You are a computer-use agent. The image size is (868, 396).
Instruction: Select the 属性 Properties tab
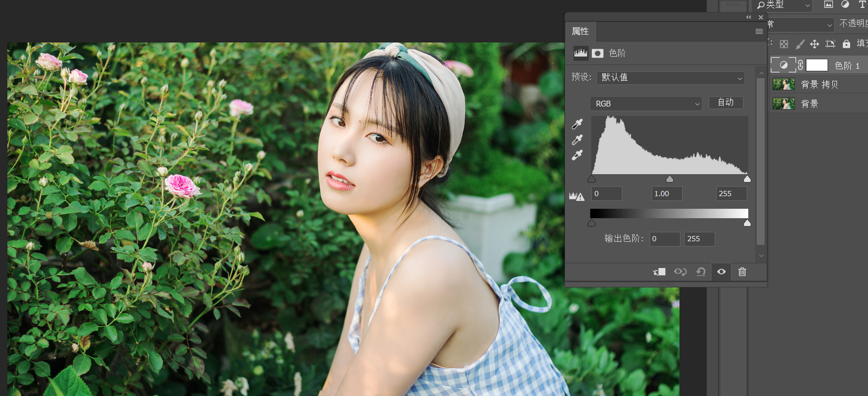click(580, 31)
